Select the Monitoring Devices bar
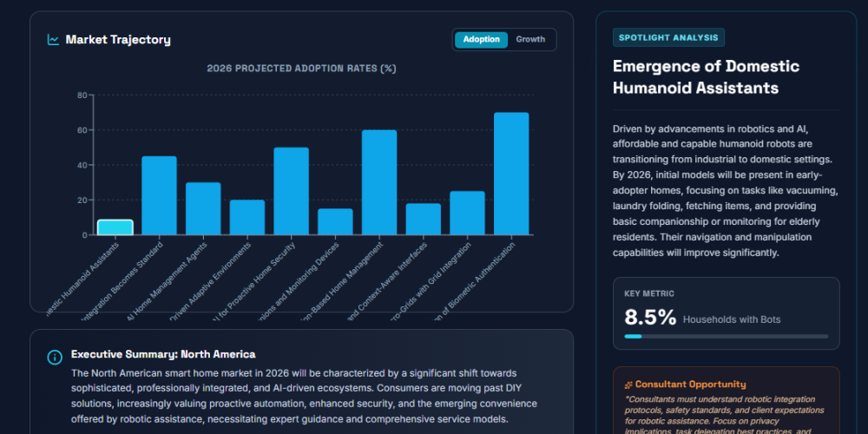This screenshot has width=868, height=434. [335, 221]
